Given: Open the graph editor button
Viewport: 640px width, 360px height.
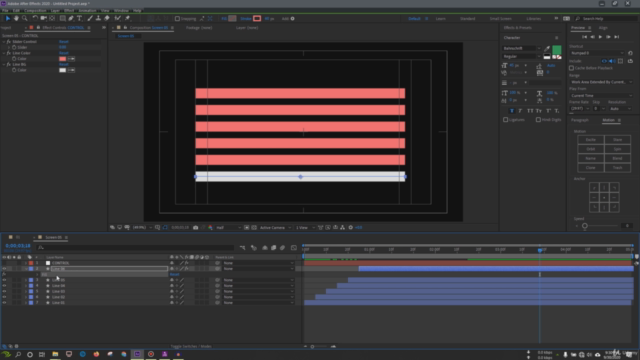Looking at the screenshot, I should pyautogui.click(x=294, y=248).
